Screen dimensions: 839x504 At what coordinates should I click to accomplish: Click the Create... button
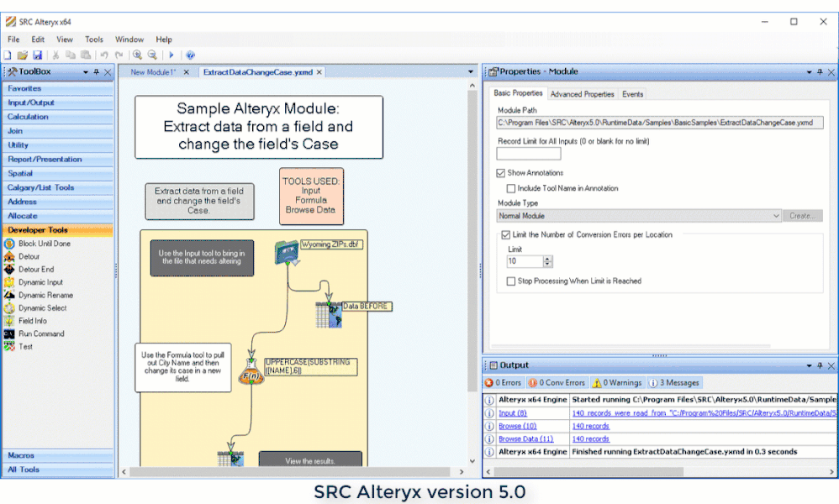[x=803, y=216]
